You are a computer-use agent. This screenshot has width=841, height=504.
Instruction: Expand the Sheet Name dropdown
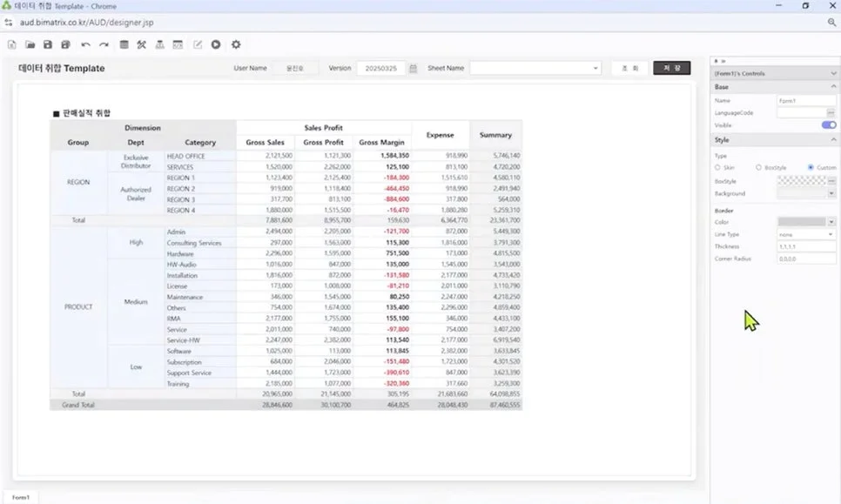tap(595, 68)
